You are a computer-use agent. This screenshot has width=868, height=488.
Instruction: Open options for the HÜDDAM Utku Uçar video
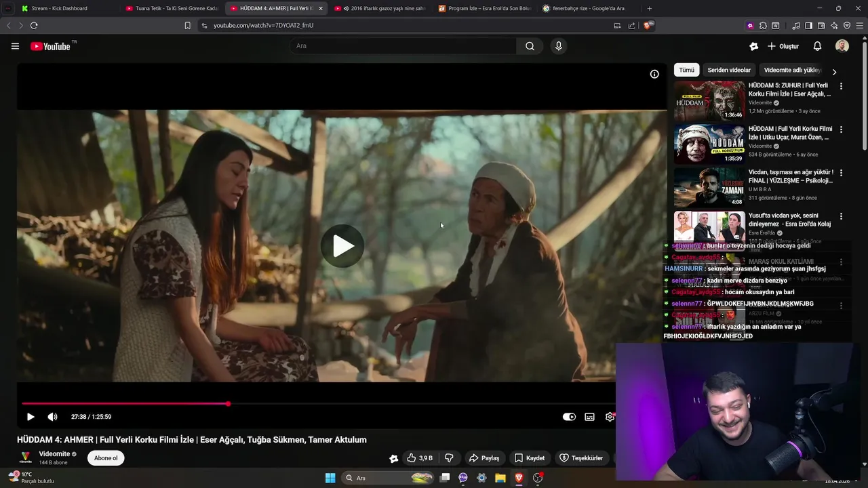coord(841,129)
